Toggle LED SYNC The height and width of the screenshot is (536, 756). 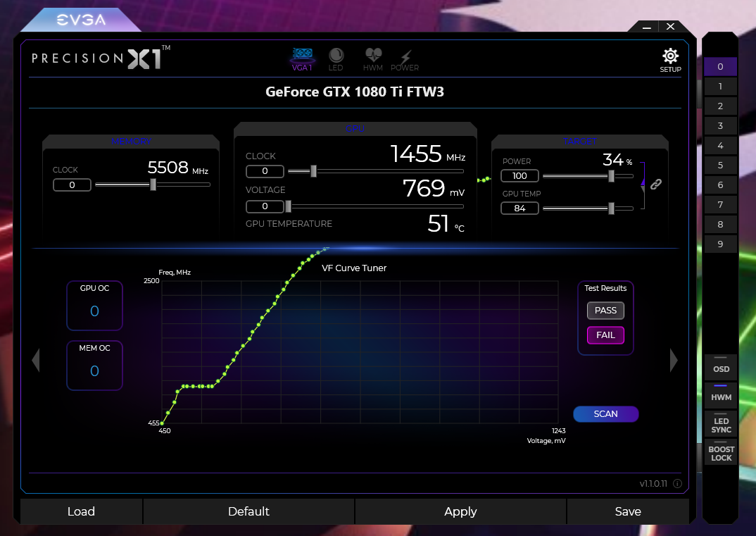point(721,423)
